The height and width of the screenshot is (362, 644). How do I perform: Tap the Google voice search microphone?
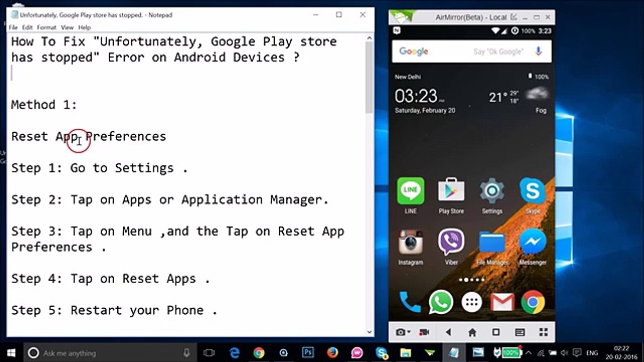tap(538, 51)
